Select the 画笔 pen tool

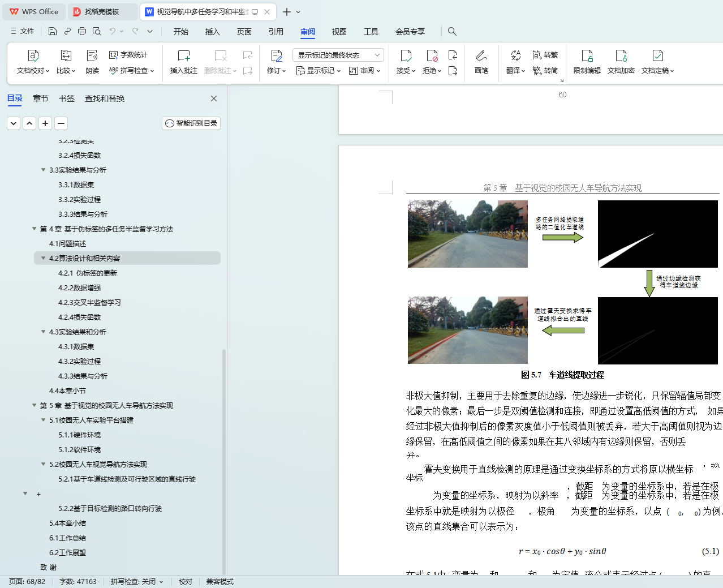coord(481,62)
